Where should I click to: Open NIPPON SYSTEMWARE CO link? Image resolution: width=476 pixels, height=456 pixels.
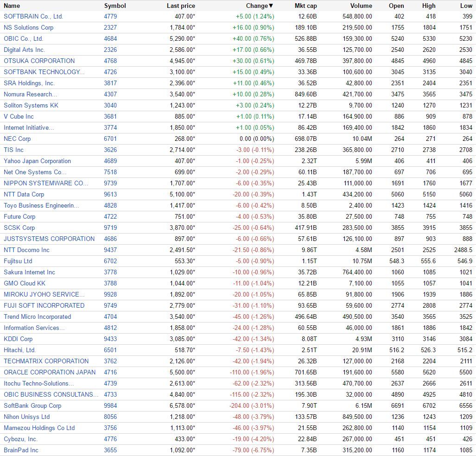pos(46,184)
